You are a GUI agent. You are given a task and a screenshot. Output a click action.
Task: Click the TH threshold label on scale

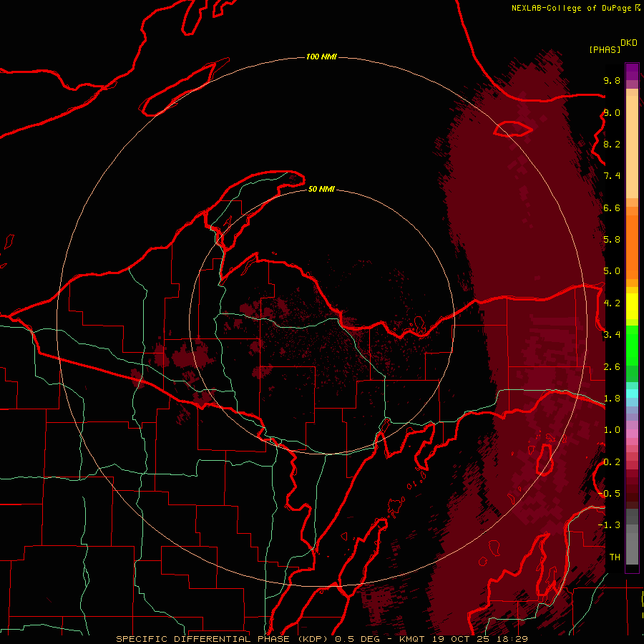click(x=615, y=557)
